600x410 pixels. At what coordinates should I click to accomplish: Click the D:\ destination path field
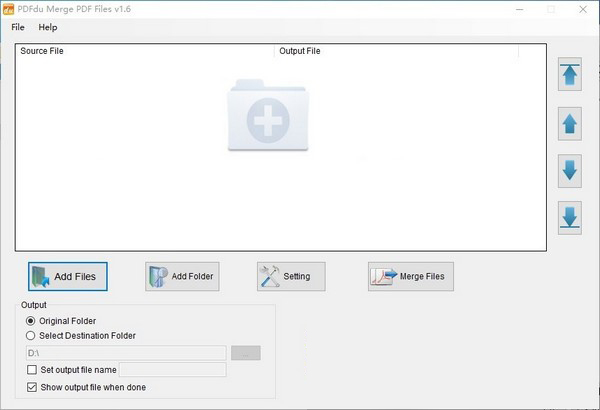(x=126, y=353)
